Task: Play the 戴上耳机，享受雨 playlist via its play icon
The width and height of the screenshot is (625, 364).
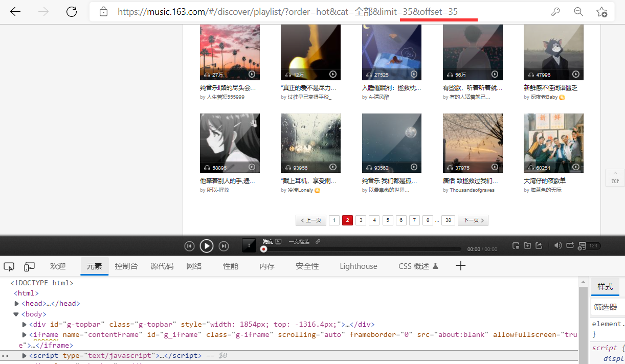Action: [333, 167]
